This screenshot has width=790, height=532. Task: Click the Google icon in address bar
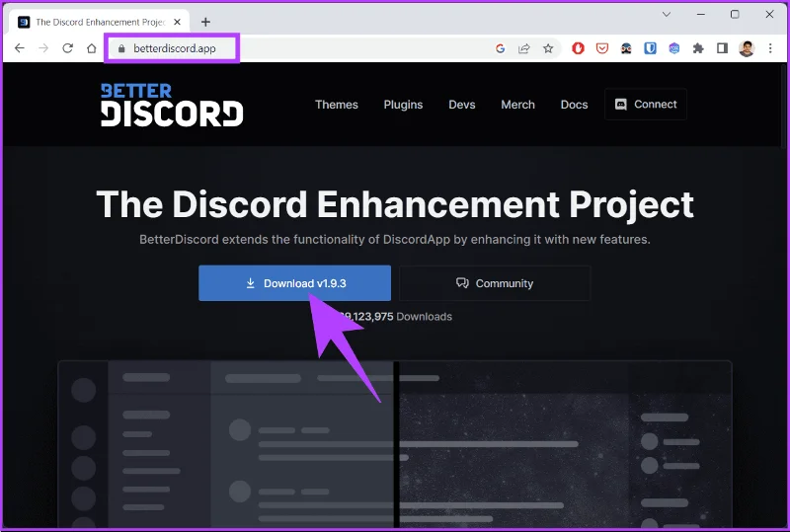(500, 48)
